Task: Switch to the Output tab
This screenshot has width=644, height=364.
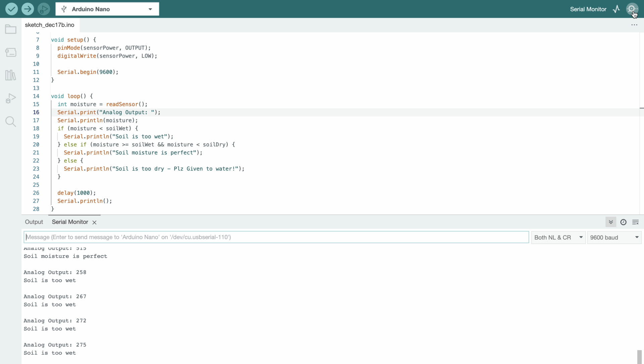Action: point(34,222)
